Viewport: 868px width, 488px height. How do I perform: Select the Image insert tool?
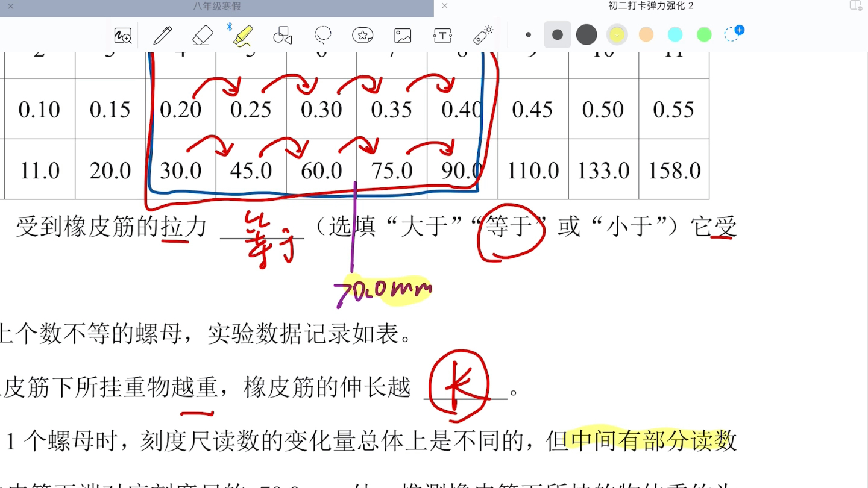coord(403,36)
